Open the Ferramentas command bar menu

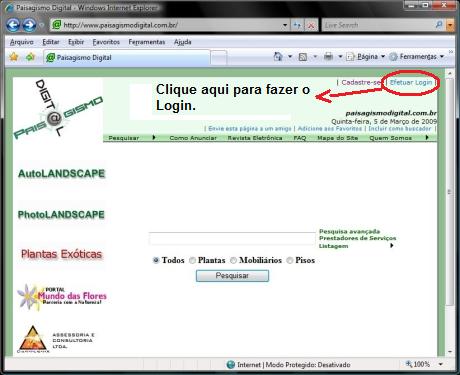coord(417,57)
